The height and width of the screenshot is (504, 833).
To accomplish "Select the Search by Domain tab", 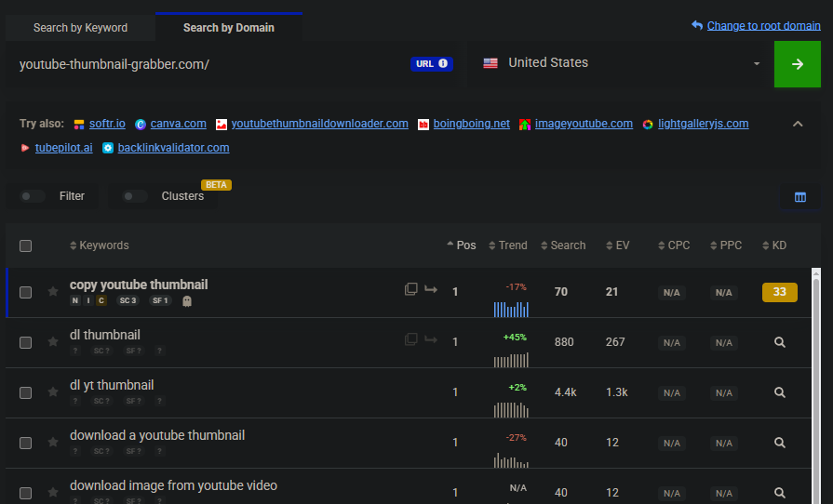I will (228, 28).
